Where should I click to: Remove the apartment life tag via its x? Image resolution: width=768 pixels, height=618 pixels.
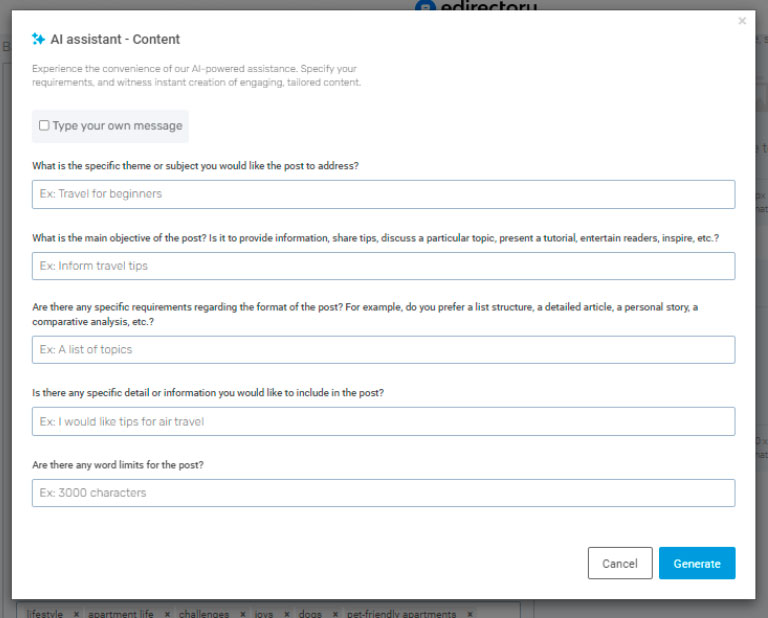pos(167,613)
